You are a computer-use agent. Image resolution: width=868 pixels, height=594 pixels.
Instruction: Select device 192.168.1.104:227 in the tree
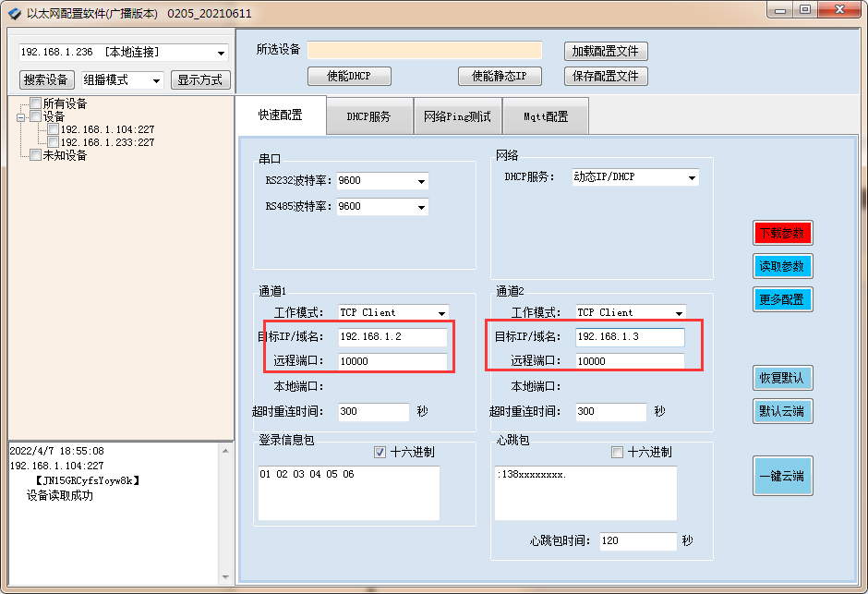pos(102,130)
